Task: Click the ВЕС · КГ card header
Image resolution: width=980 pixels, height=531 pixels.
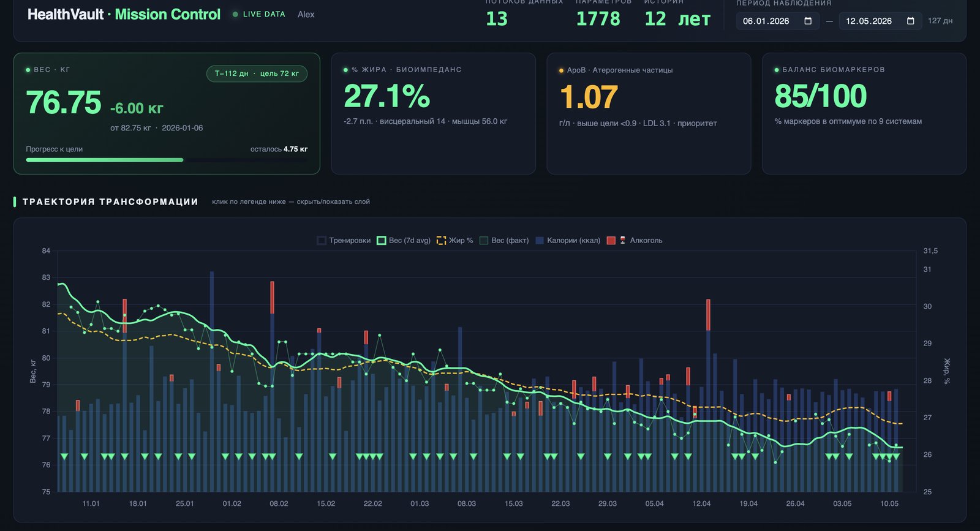Action: (48, 70)
